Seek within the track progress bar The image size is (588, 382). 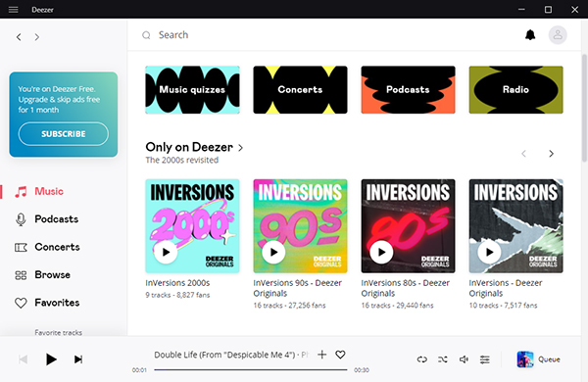click(x=251, y=370)
